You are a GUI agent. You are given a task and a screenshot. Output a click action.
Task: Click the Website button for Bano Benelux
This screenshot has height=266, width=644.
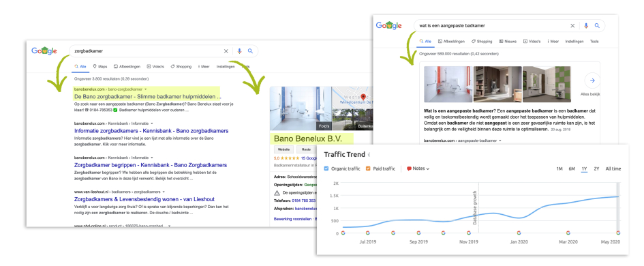[x=283, y=149]
